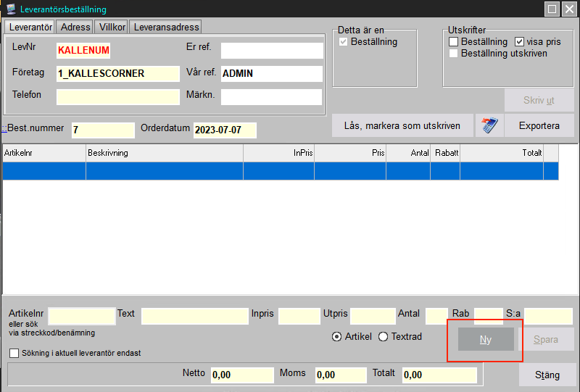The width and height of the screenshot is (580, 392).
Task: Sort by the Beskrivning column header
Action: click(x=164, y=153)
